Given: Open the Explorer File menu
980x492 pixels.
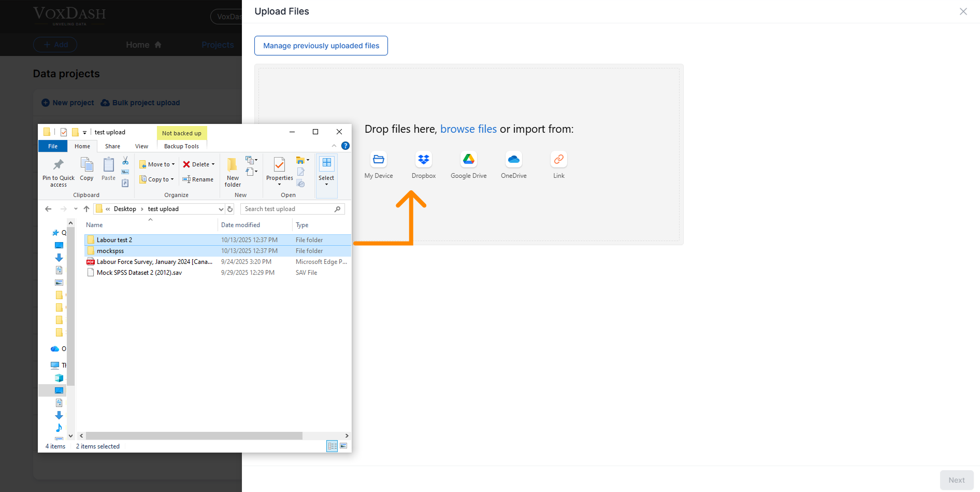Looking at the screenshot, I should [x=53, y=146].
